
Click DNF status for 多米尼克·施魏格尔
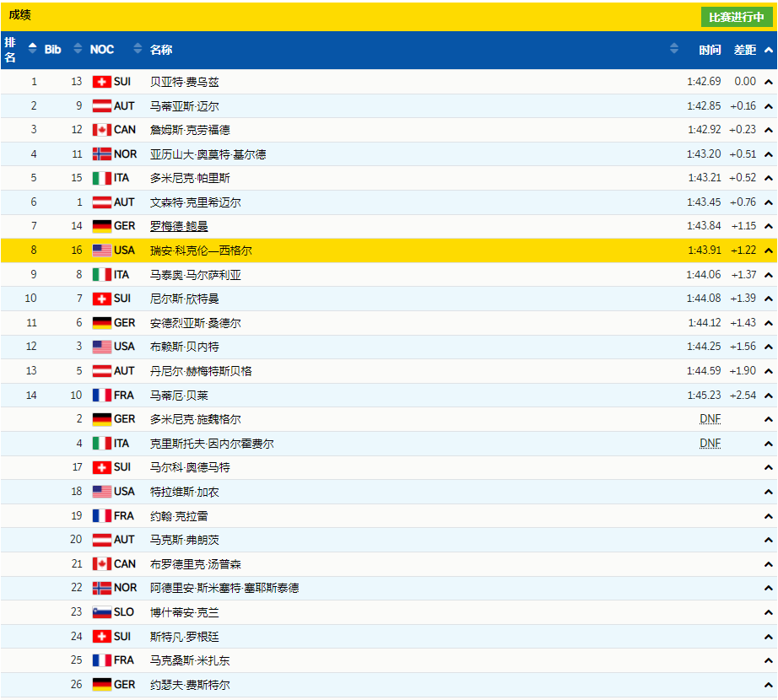coord(710,419)
